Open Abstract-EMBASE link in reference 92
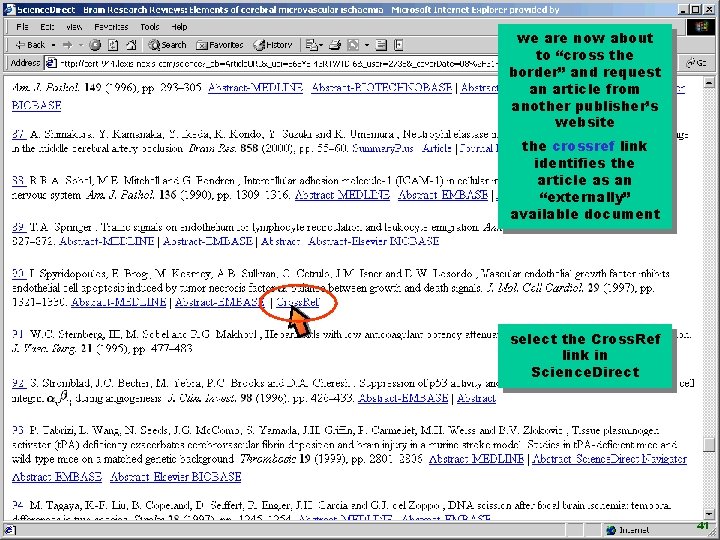This screenshot has height=540, width=720. click(x=403, y=398)
